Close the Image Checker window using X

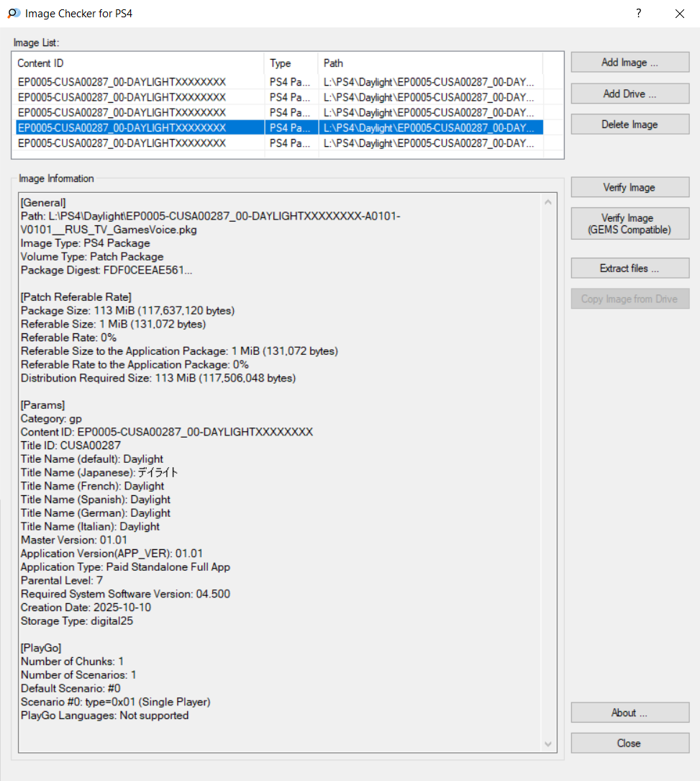[x=679, y=14]
